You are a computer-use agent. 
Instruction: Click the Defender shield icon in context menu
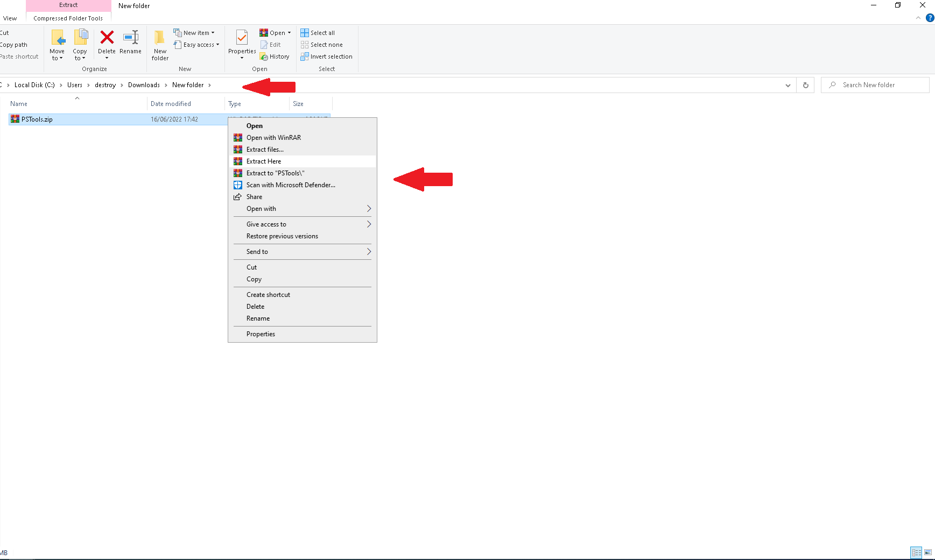pyautogui.click(x=238, y=185)
